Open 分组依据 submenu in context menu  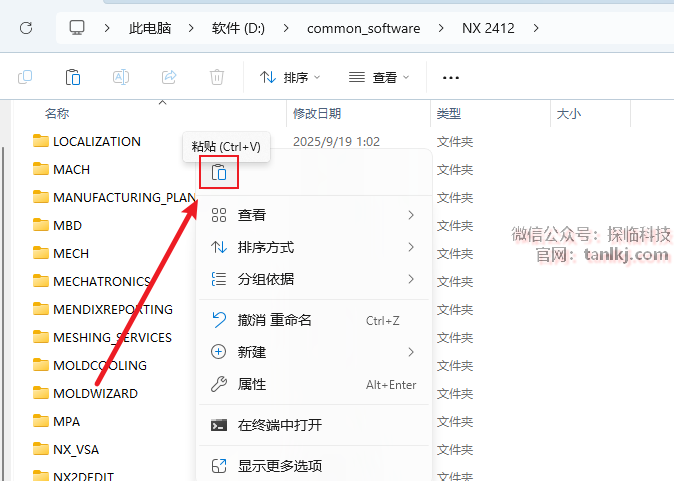314,279
